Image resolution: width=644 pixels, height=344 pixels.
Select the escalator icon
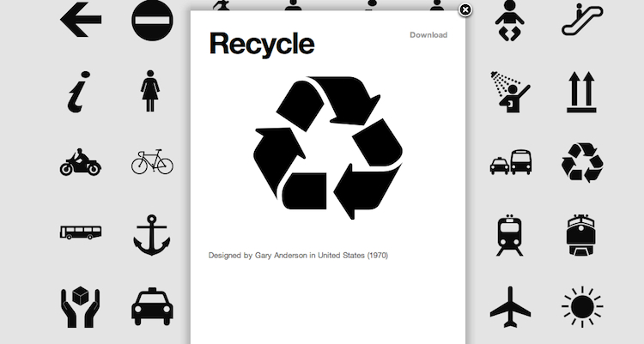[582, 21]
